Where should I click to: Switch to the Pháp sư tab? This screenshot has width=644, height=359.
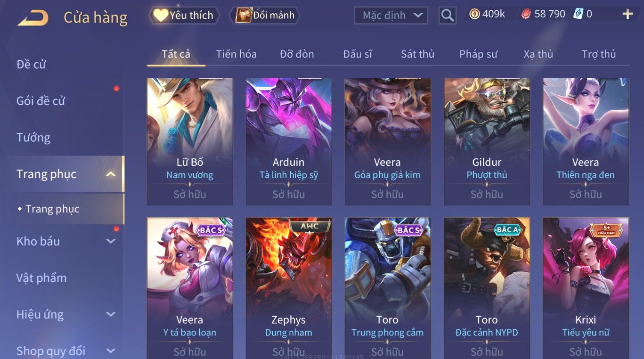[x=478, y=54]
